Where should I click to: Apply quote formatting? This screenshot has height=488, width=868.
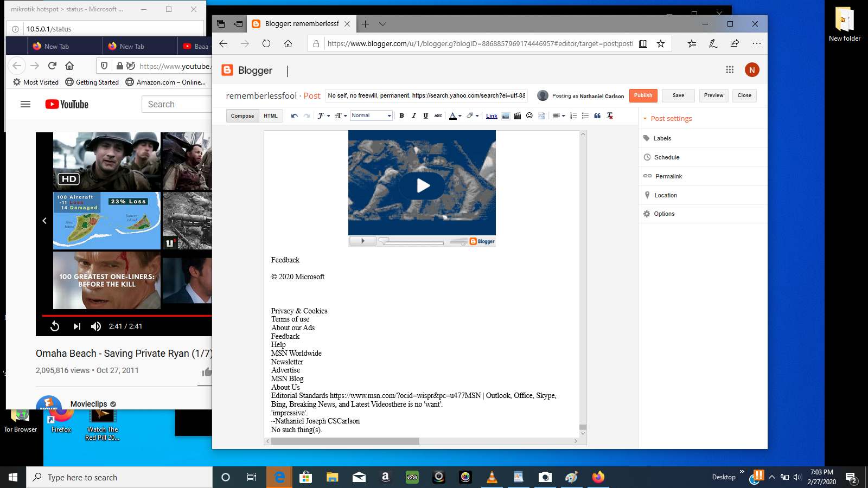597,115
